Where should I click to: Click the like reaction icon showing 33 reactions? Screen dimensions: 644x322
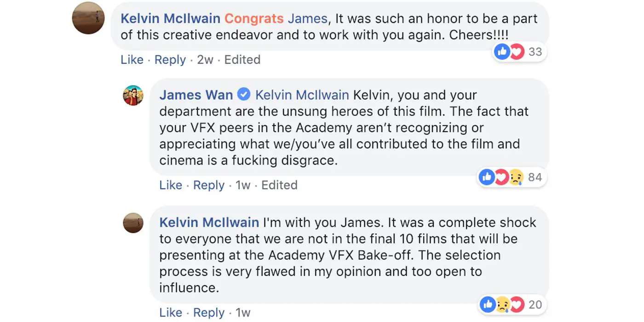(502, 52)
